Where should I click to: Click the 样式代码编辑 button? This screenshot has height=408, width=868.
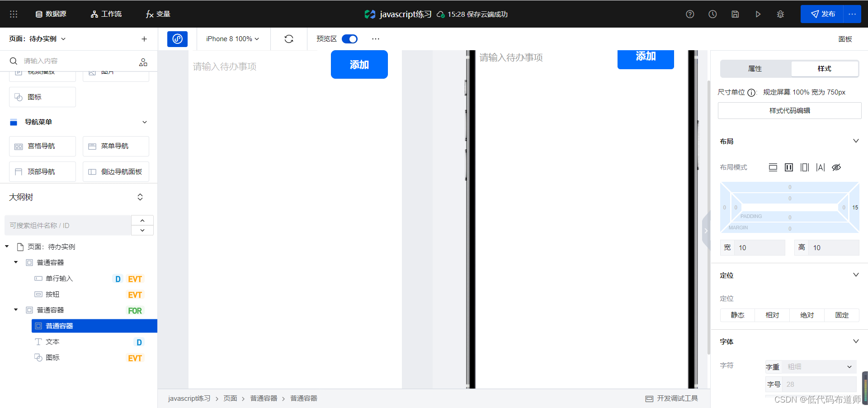(789, 110)
